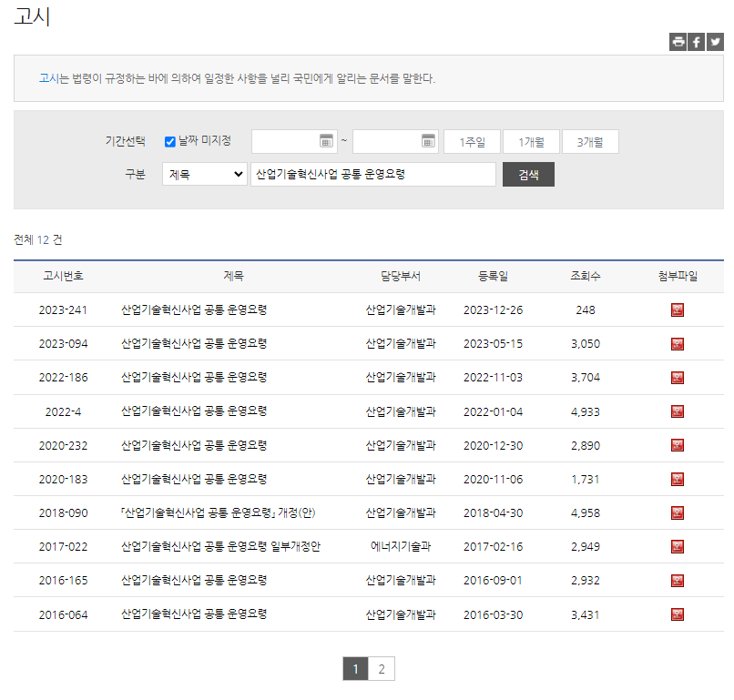Open the 2020-183 notice title link
734x700 pixels.
194,479
